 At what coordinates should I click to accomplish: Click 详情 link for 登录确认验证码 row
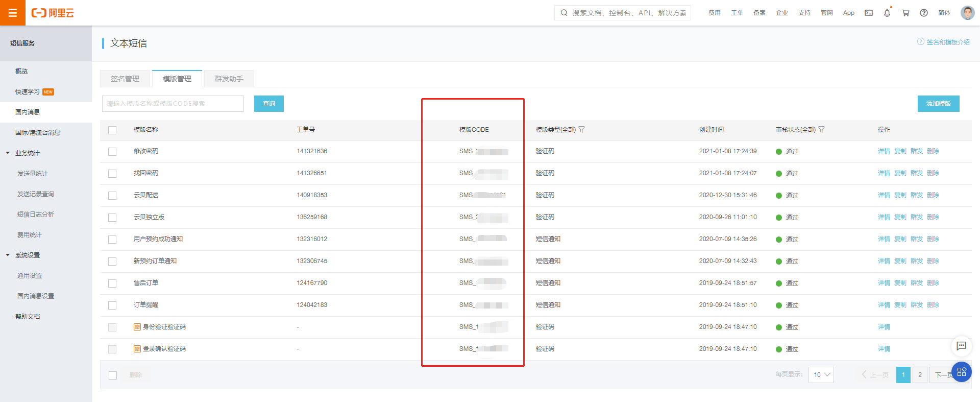coord(884,349)
